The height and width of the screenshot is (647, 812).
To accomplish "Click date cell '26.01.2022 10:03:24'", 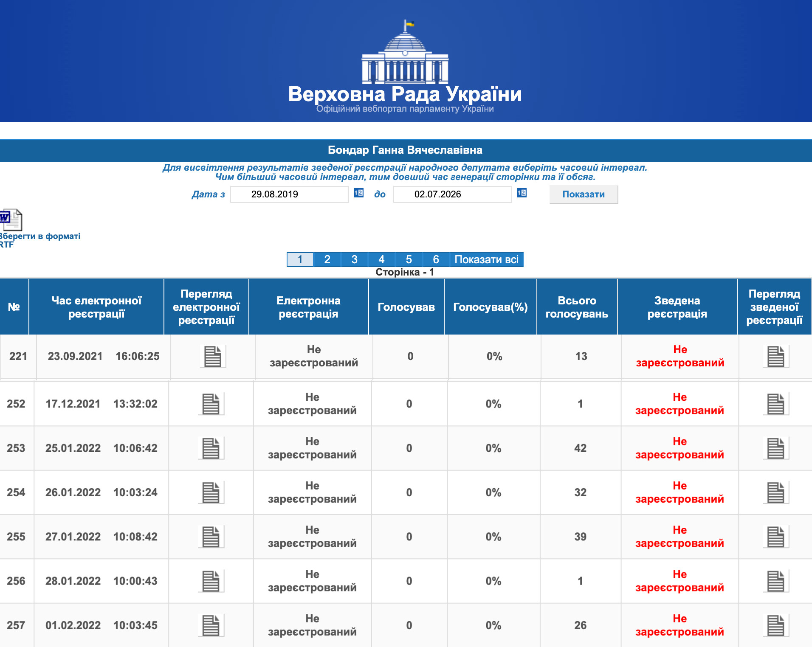I will [101, 492].
